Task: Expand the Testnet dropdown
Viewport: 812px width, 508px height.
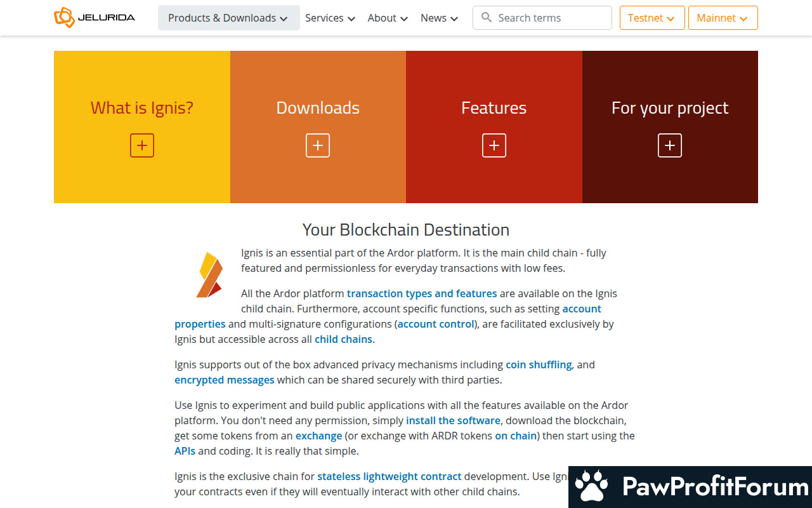Action: tap(652, 18)
